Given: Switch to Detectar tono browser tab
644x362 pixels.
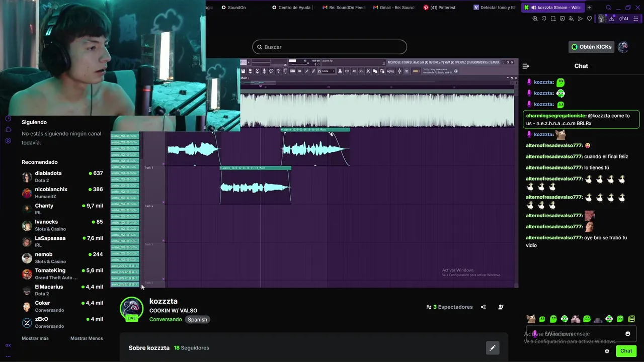Looking at the screenshot, I should coord(494,8).
